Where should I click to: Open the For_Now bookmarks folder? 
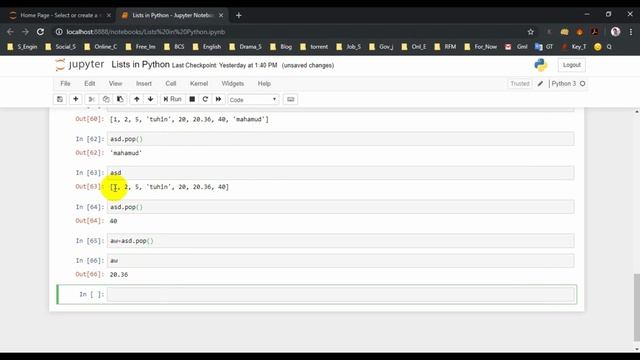481,47
